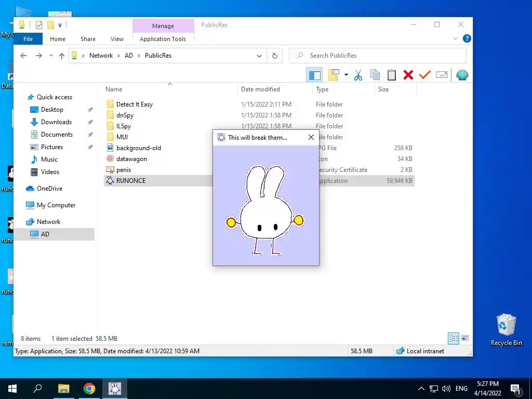Select the datawagon file

(x=131, y=159)
